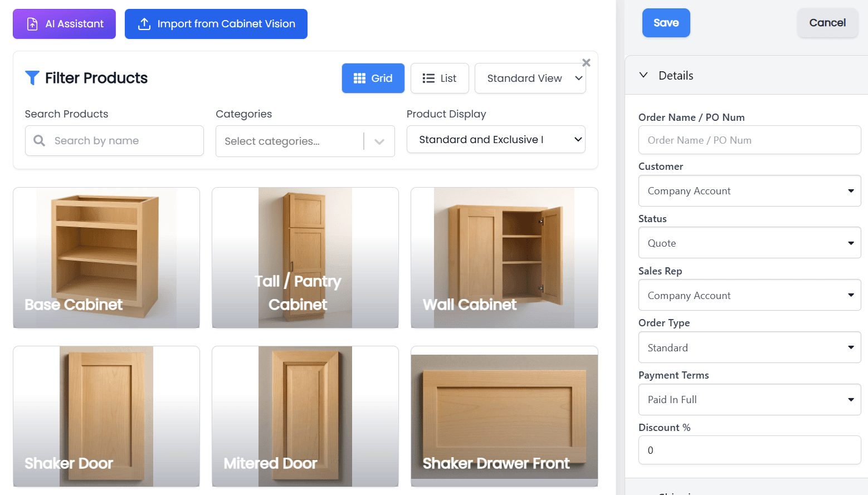Screen dimensions: 868x495
Task: Click the List view icon
Action: 428,78
